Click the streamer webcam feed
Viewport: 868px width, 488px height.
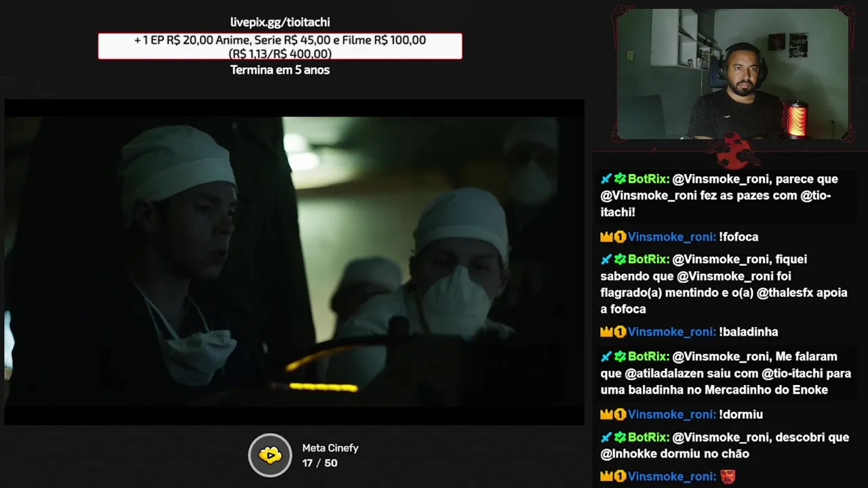pos(733,74)
